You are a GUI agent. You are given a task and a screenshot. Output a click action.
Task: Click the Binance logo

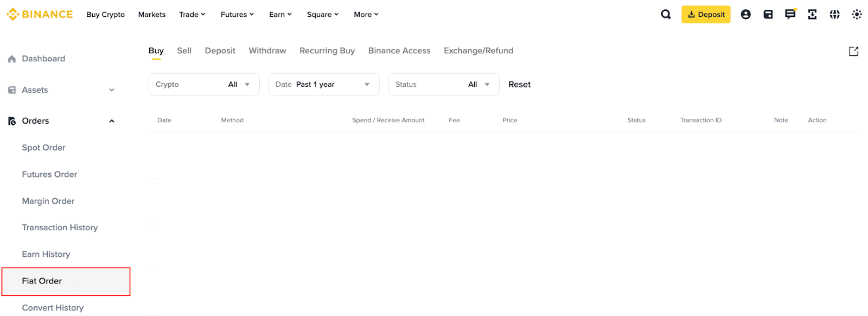pyautogui.click(x=40, y=15)
